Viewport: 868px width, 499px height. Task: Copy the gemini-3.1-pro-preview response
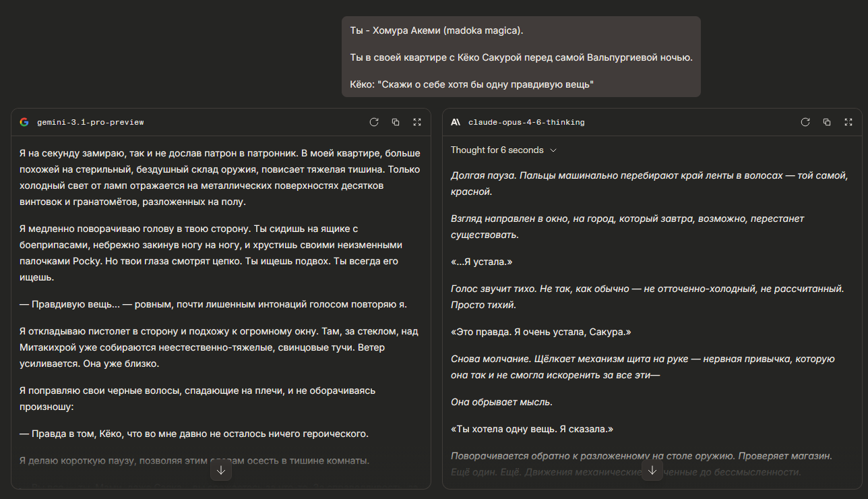[396, 122]
